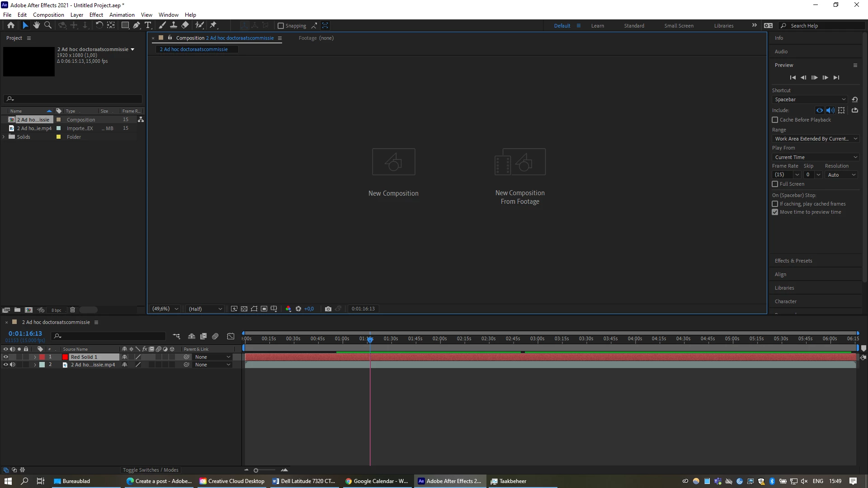Click the red label swatch of Red Solid 1
The height and width of the screenshot is (488, 868).
[x=42, y=357]
